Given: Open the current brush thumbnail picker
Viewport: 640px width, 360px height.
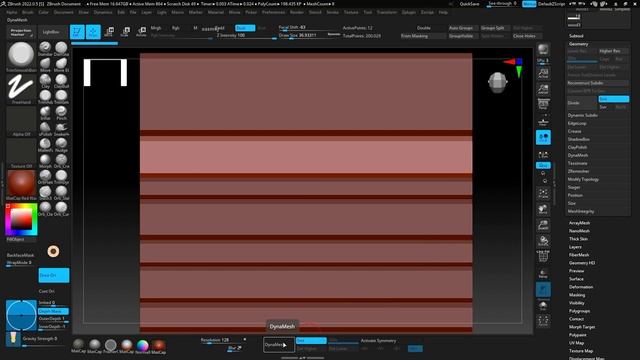Looking at the screenshot, I should tap(21, 56).
